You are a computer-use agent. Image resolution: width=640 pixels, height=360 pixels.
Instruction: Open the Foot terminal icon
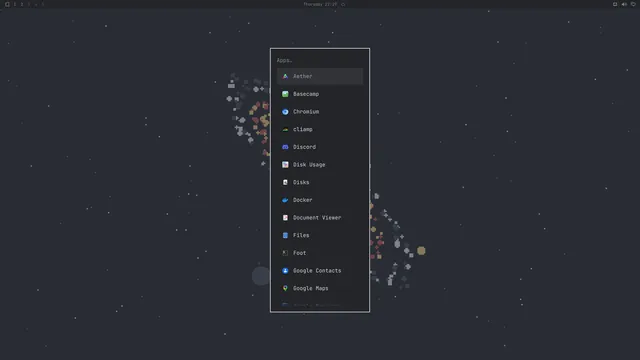click(285, 253)
